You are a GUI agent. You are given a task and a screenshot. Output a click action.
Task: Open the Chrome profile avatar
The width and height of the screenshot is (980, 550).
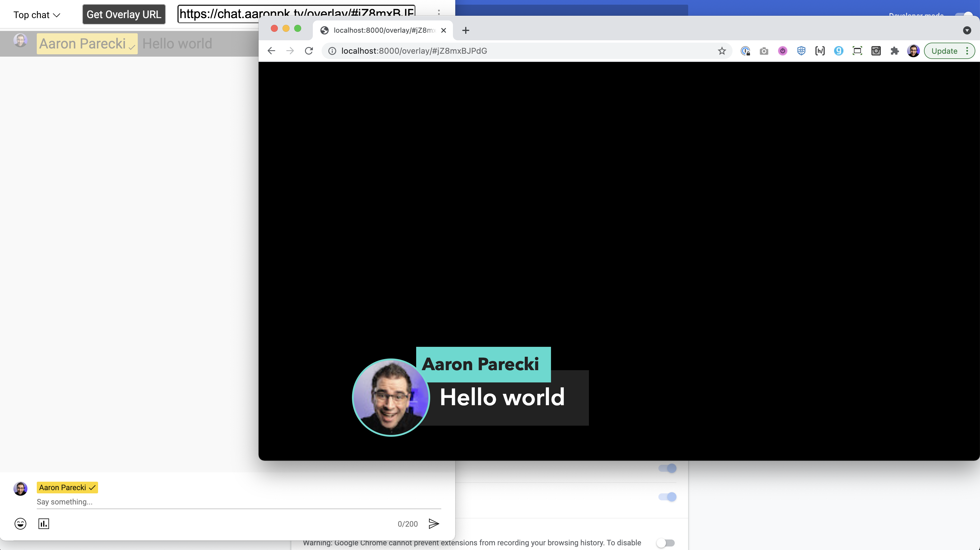click(913, 51)
